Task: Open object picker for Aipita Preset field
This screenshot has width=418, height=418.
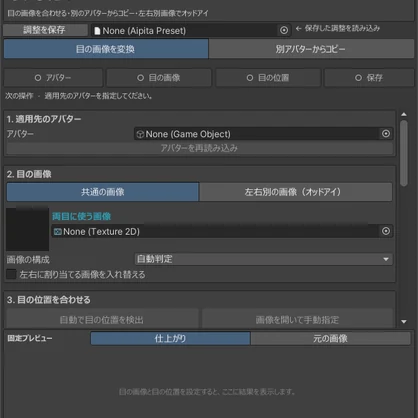Action: pyautogui.click(x=284, y=30)
